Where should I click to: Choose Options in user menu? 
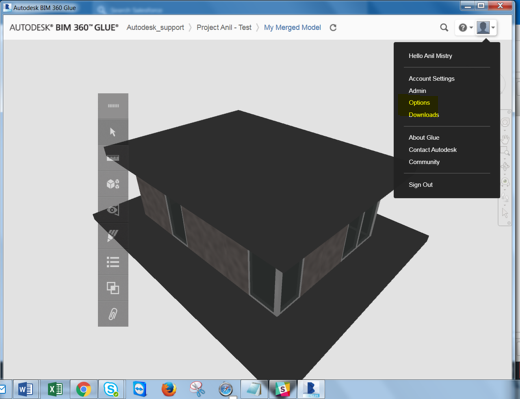coord(419,103)
